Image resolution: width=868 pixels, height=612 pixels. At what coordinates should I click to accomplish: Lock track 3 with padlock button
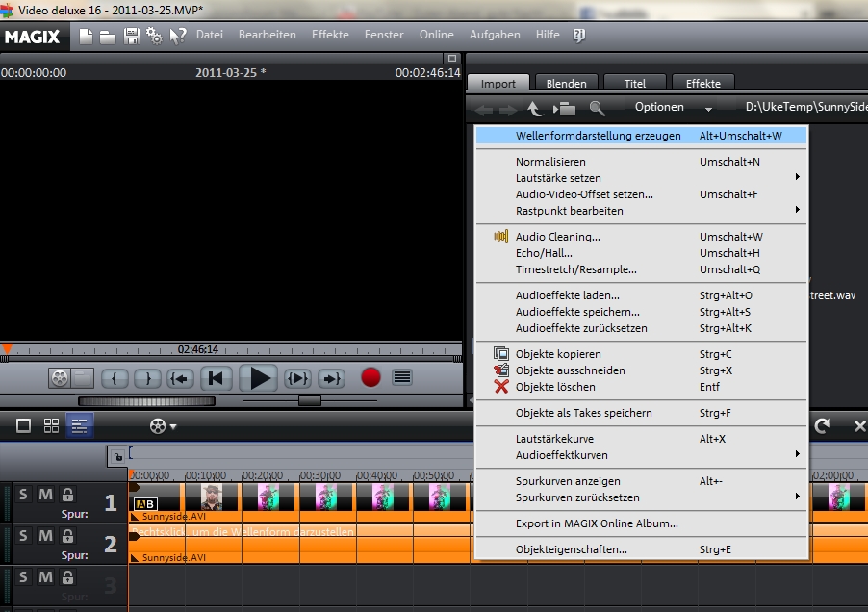point(67,577)
